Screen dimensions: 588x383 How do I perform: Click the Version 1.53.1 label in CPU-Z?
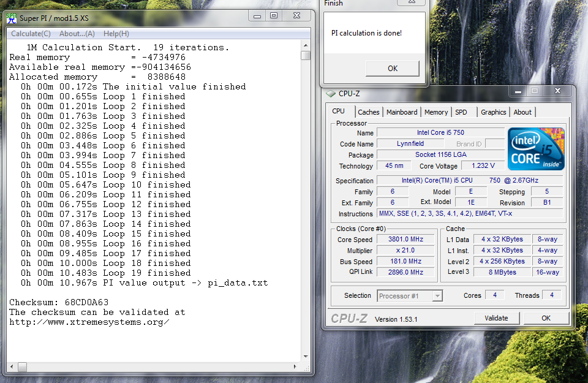396,319
